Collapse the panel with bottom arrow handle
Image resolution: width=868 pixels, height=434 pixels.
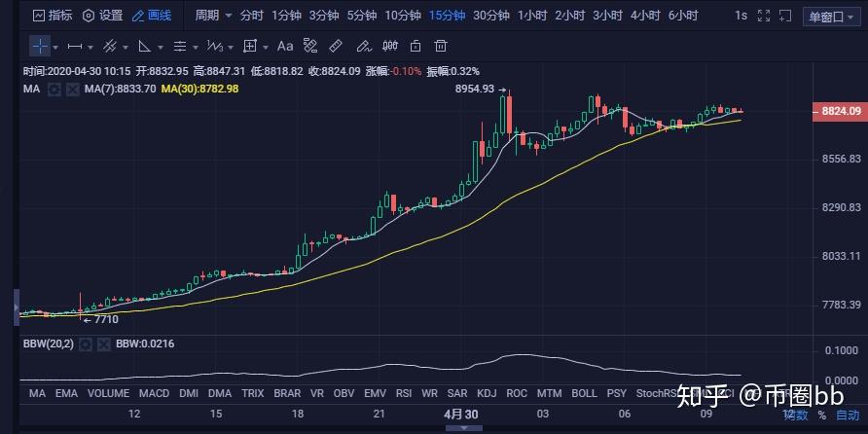[x=464, y=428]
